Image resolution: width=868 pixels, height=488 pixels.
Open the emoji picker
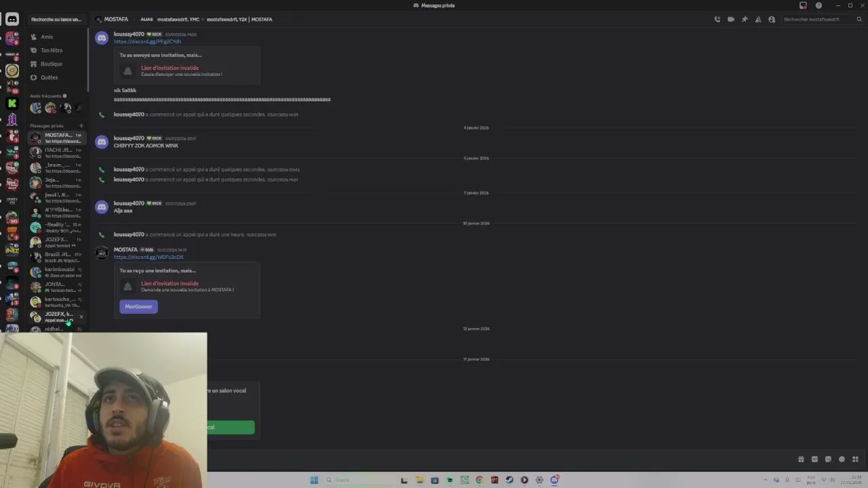point(842,459)
